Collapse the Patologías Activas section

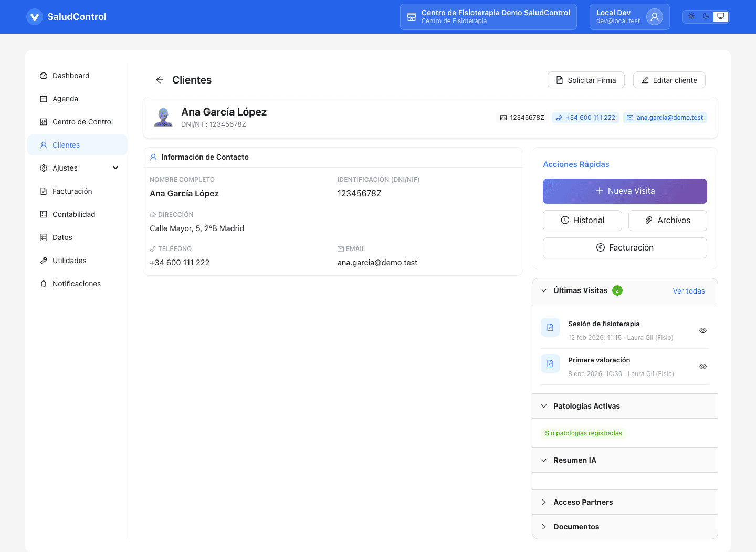click(x=544, y=406)
